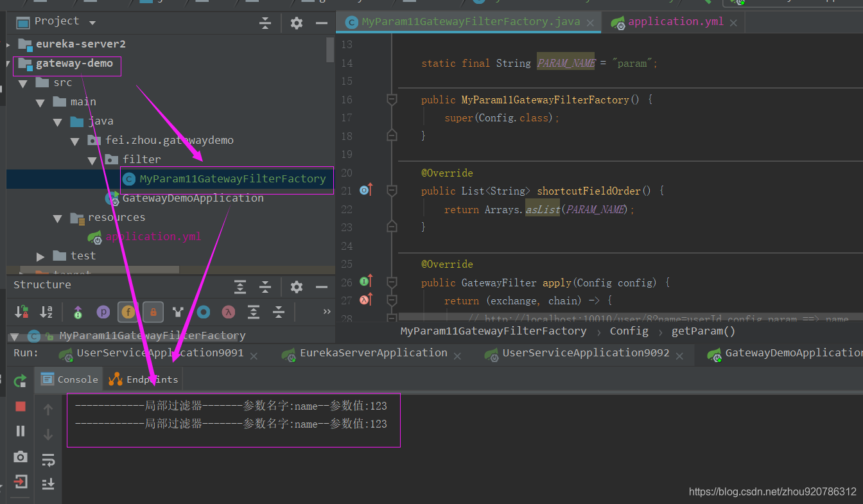Collapse MyParam11GatewayFilterFactory node in Structure
The width and height of the screenshot is (863, 504).
[15, 336]
